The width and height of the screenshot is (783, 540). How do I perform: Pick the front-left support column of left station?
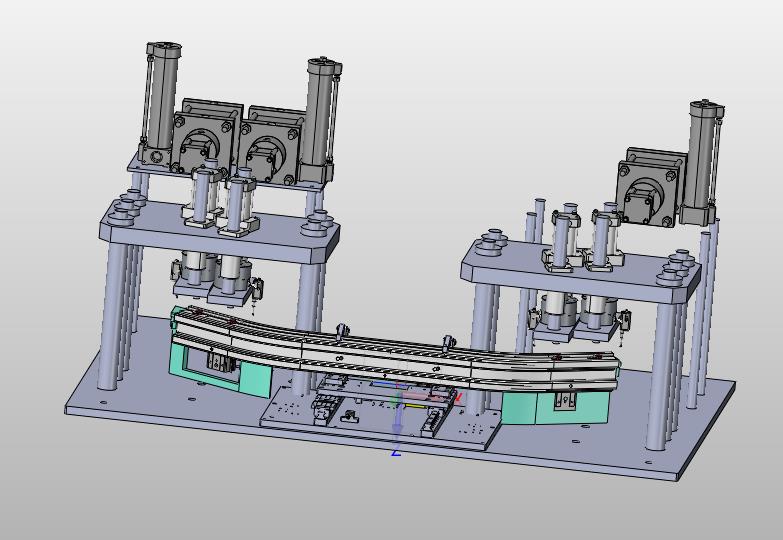[x=111, y=316]
